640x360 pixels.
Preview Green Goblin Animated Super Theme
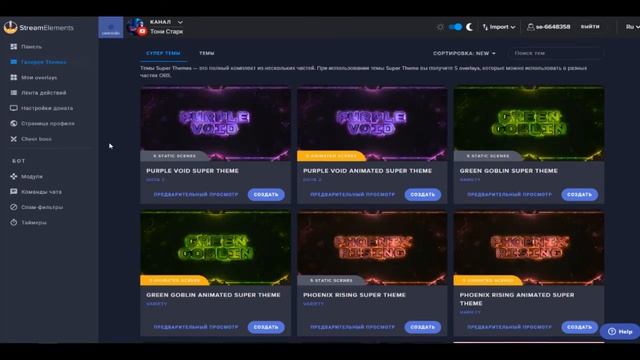(x=196, y=327)
